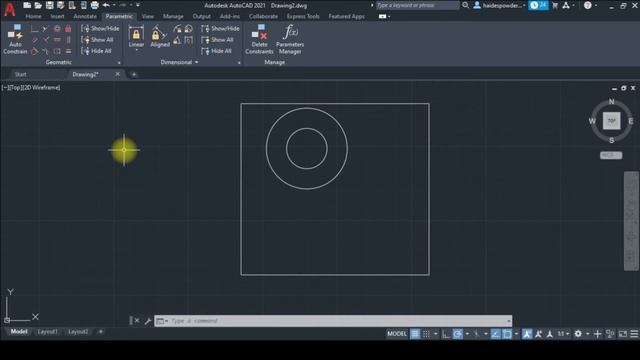Click the Undo arrow in Quick Access
This screenshot has width=640, height=360.
coord(106,5)
